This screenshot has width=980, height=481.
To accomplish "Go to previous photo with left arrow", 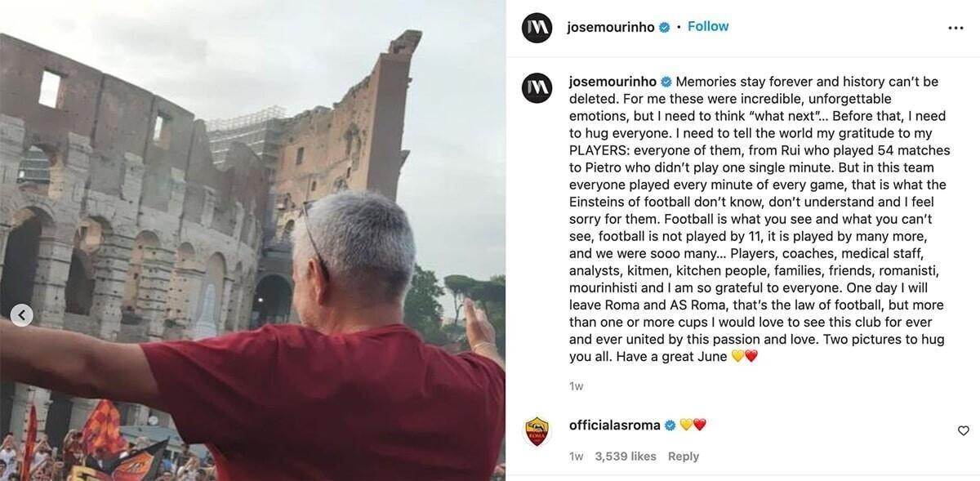I will tap(22, 314).
